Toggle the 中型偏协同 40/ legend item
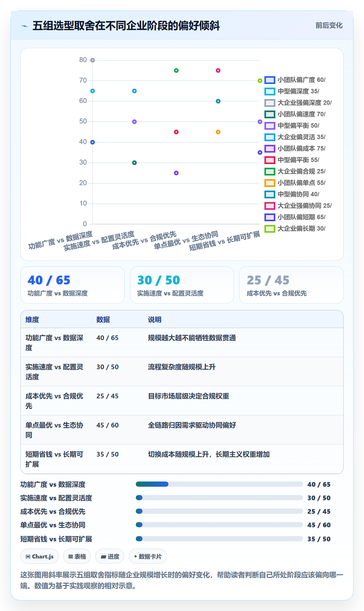Image resolution: width=364 pixels, height=611 pixels. pyautogui.click(x=292, y=194)
